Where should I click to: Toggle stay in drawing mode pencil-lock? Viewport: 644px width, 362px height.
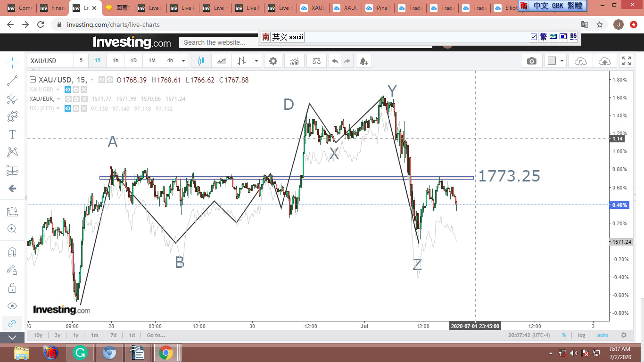[13, 270]
